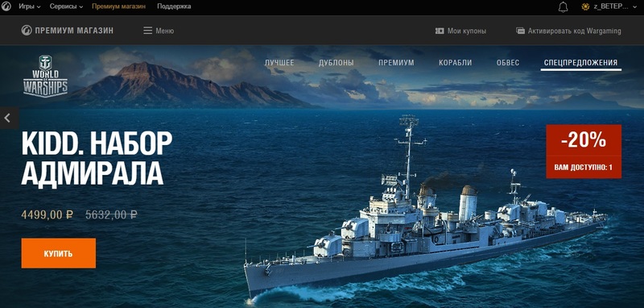Click the Мои купоны coupon icon
The height and width of the screenshot is (308, 644).
[x=440, y=31]
